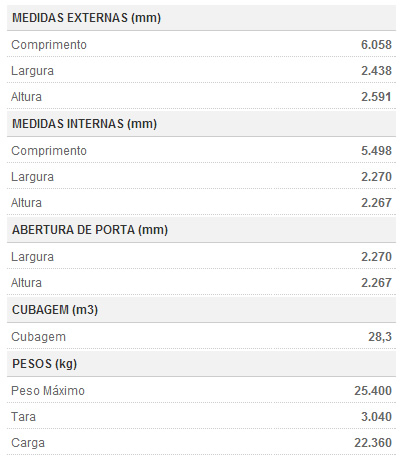
Task: Click the PESOS (kg) section header
Action: [44, 364]
